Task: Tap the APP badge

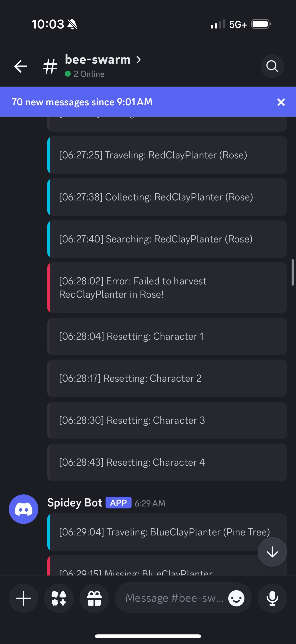Action: coord(118,503)
